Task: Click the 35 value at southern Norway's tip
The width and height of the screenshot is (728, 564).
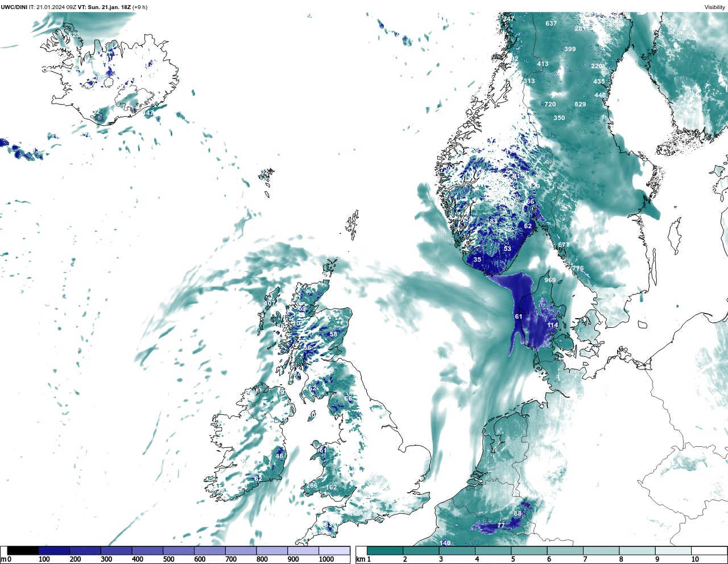Action: click(x=477, y=260)
